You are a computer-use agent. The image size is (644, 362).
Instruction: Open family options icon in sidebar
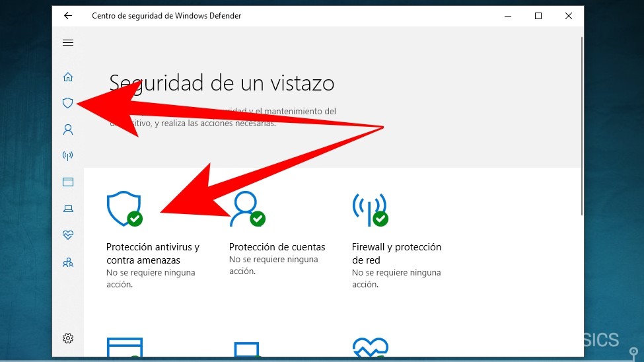(68, 262)
